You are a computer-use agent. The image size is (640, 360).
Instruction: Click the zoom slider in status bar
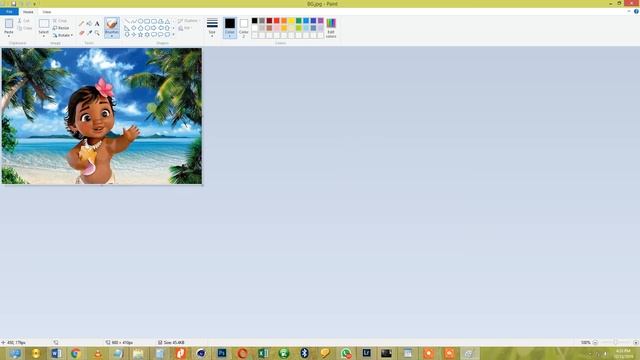pyautogui.click(x=615, y=342)
